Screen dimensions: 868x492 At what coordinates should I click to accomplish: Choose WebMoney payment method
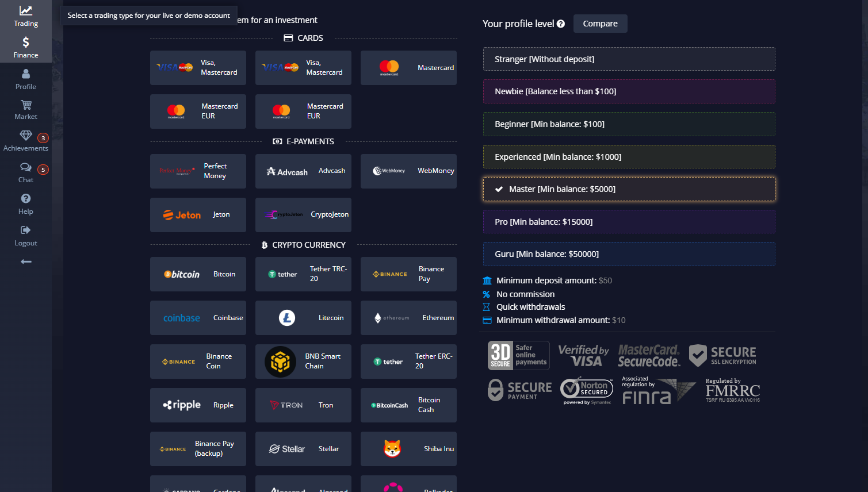pyautogui.click(x=408, y=171)
